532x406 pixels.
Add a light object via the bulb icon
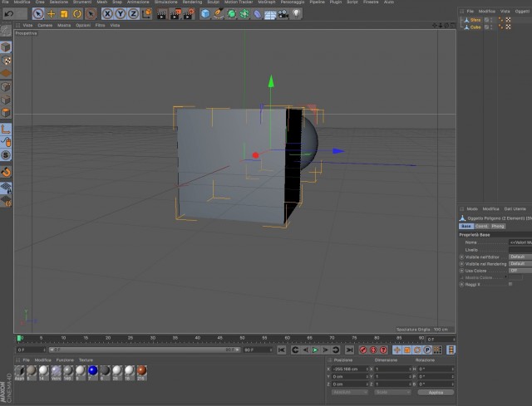point(296,14)
